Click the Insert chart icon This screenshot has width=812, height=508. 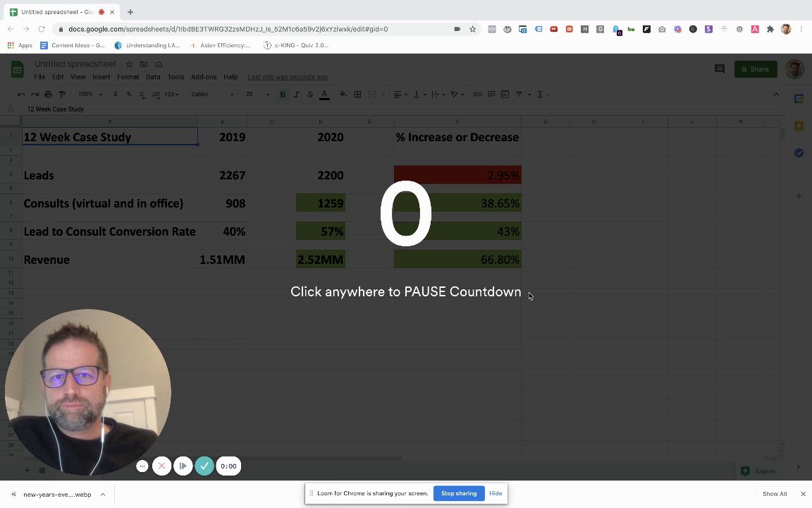(x=505, y=95)
